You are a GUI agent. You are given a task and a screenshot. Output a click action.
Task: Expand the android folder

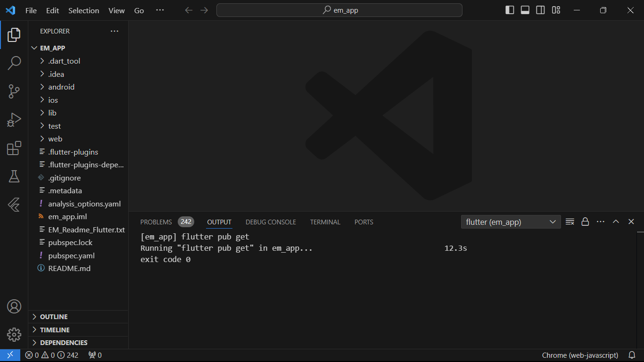click(x=78, y=87)
